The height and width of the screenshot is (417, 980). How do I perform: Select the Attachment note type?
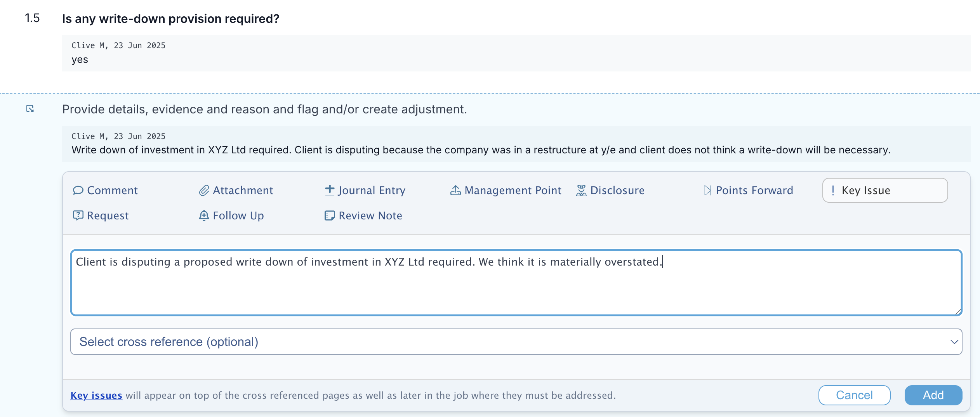[236, 190]
